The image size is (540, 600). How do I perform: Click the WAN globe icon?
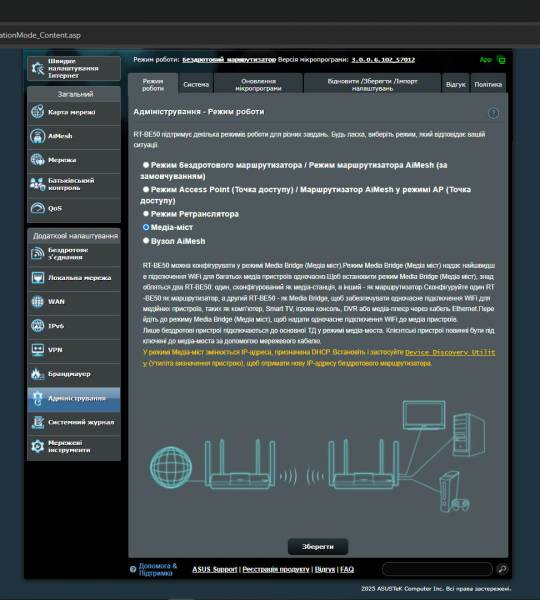pos(38,302)
